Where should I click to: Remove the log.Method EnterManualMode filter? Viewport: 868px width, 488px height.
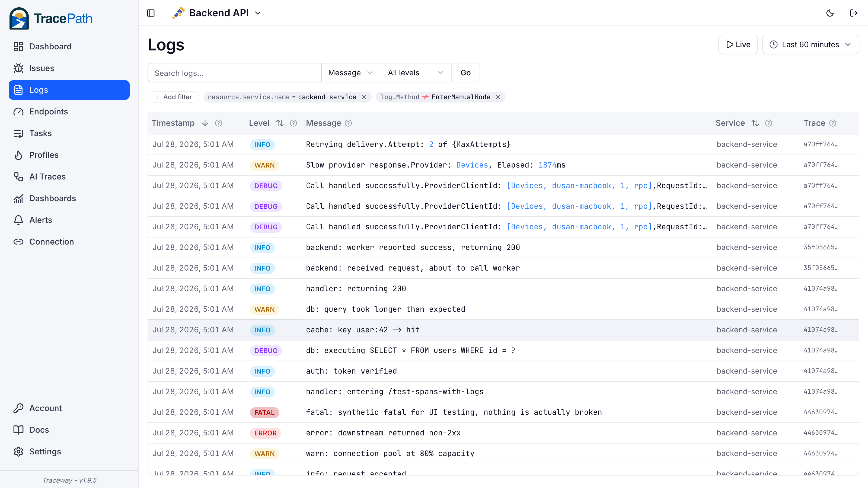(x=498, y=97)
